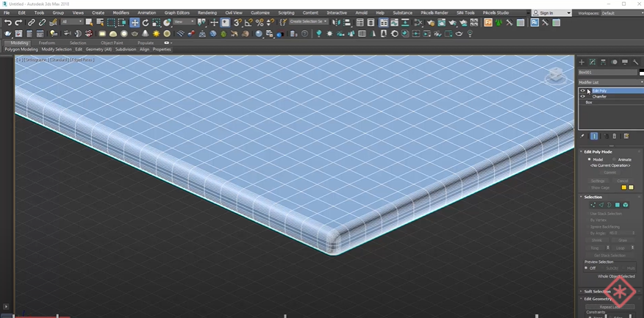Click the object color swatch beside name
Screen dimensions: 644x318
click(x=641, y=72)
